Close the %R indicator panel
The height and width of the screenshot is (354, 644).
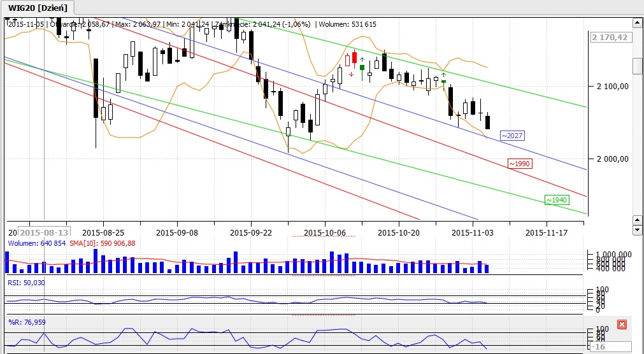pos(622,324)
